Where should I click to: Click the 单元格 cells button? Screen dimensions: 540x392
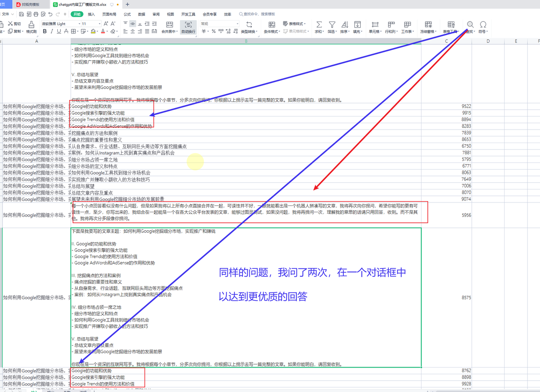(375, 28)
